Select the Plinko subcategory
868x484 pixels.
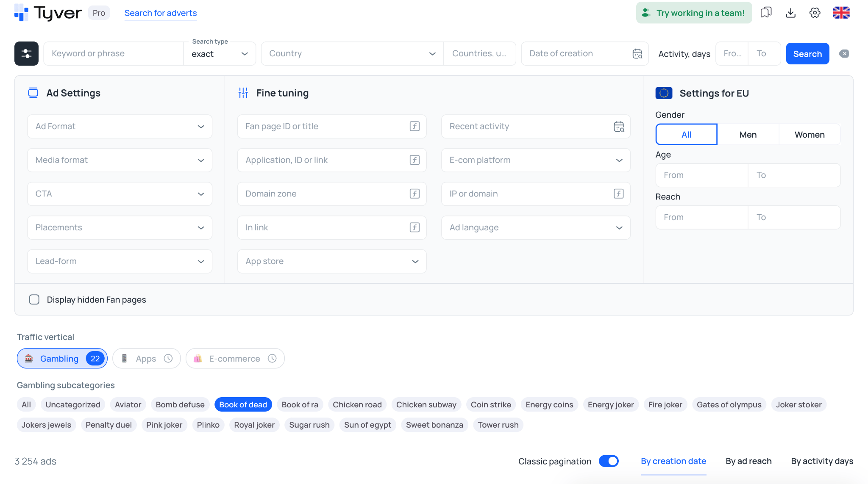[208, 425]
